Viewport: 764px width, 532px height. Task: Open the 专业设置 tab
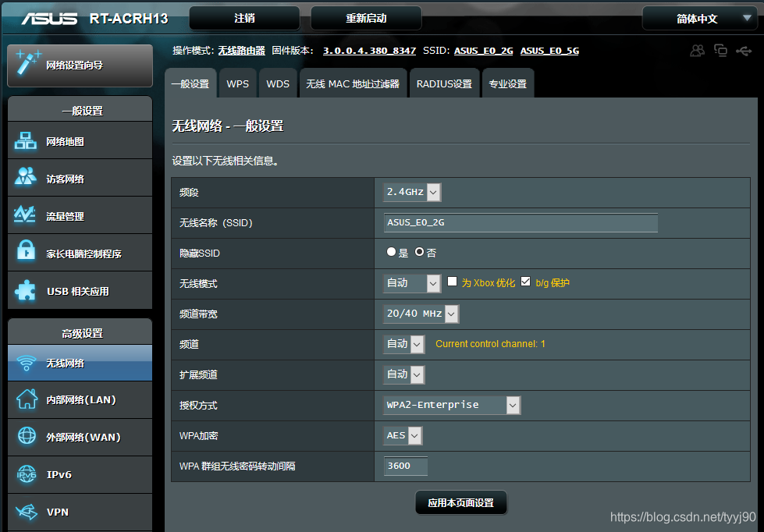[508, 83]
